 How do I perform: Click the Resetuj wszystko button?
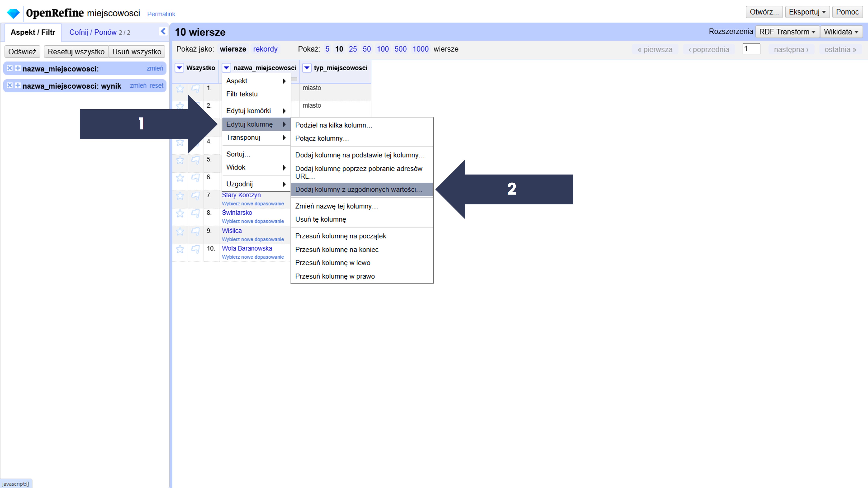76,52
